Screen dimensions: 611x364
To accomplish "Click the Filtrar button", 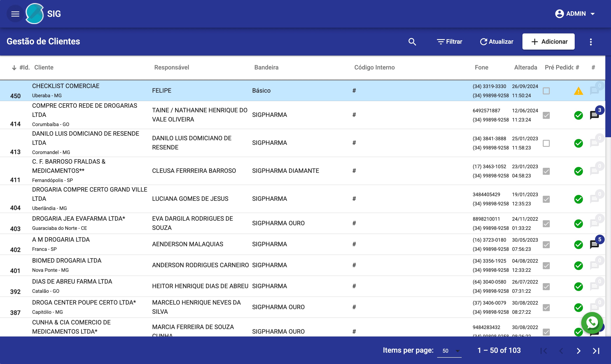I will (449, 42).
